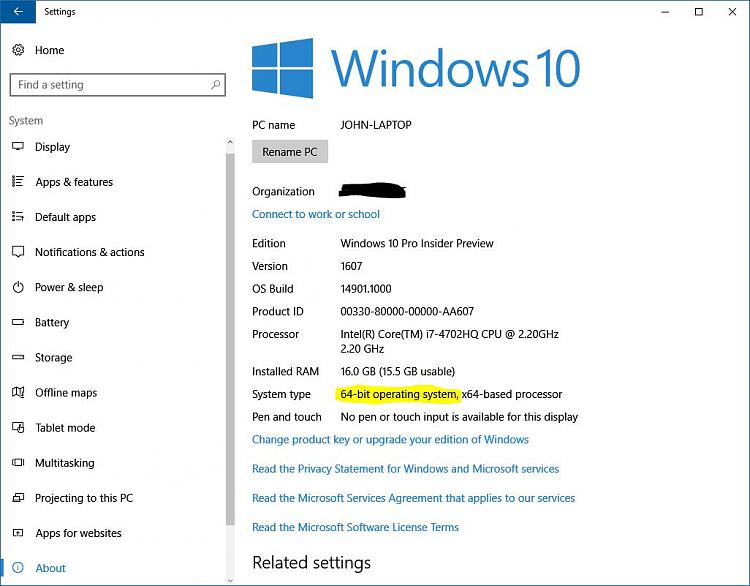Select the About page

[x=50, y=568]
